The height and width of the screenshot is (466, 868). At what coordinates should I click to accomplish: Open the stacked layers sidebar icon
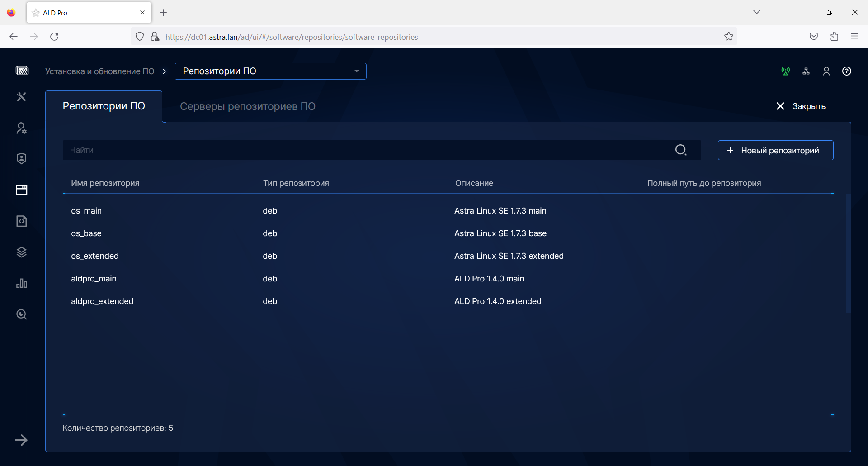21,252
